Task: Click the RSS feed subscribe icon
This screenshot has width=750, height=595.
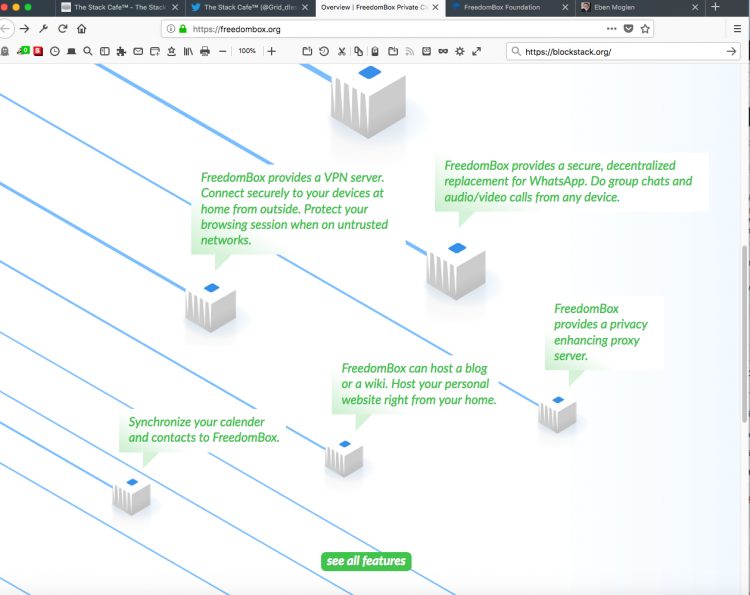Action: point(410,51)
